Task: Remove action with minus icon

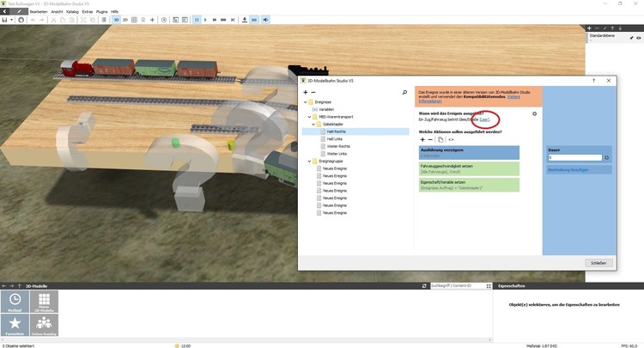Action: (x=430, y=140)
